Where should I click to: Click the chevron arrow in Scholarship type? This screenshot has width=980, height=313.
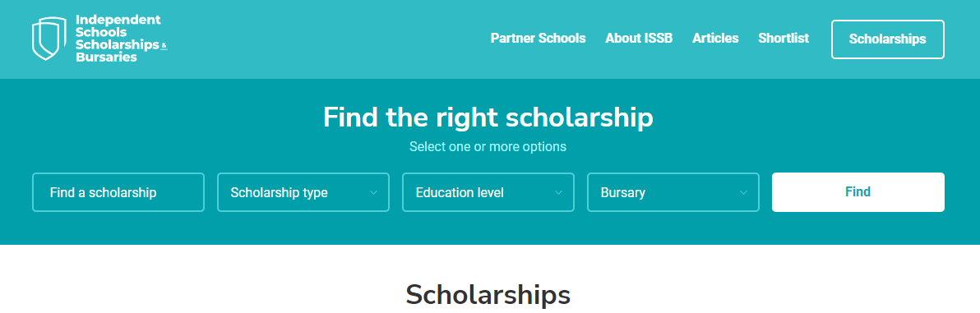pyautogui.click(x=374, y=192)
